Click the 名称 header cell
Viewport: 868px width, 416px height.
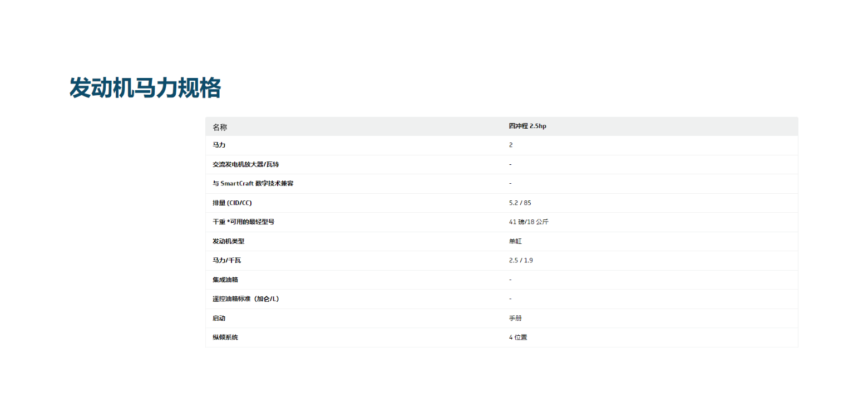point(220,127)
